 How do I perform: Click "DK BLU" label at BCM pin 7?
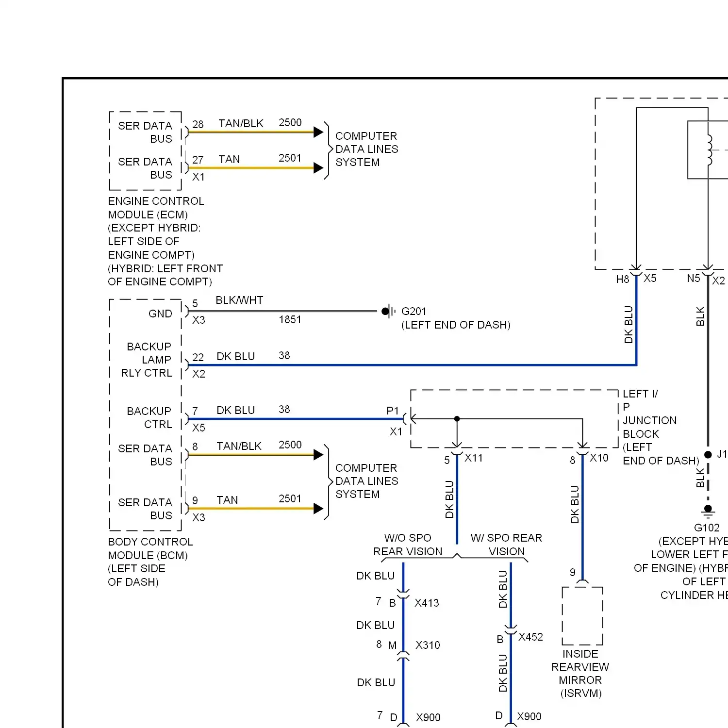[x=236, y=410]
